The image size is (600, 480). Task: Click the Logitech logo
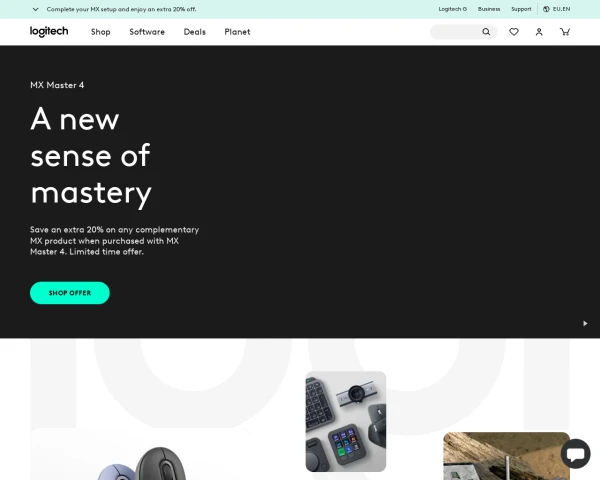click(49, 31)
